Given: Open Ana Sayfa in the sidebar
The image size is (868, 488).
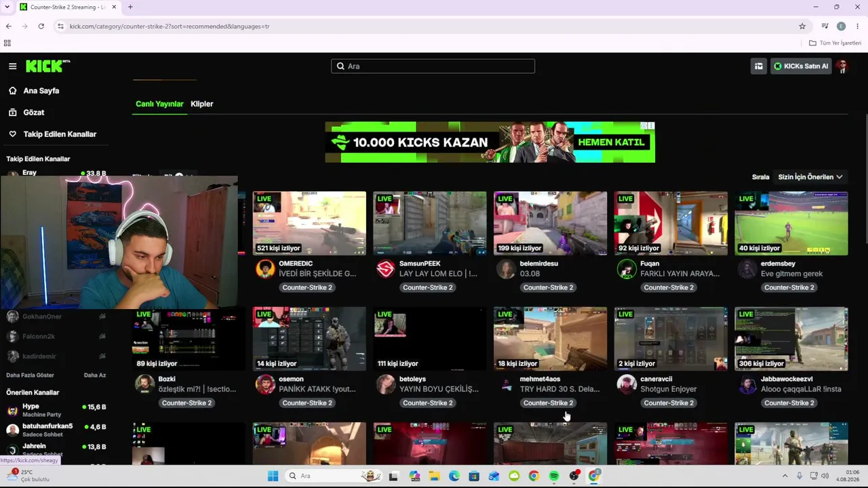Looking at the screenshot, I should click(41, 91).
